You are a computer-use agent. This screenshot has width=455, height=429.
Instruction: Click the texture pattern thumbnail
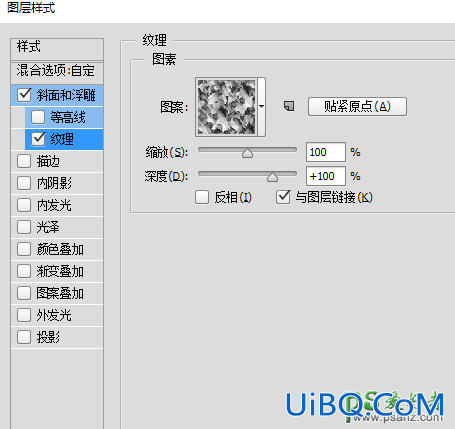pos(227,107)
